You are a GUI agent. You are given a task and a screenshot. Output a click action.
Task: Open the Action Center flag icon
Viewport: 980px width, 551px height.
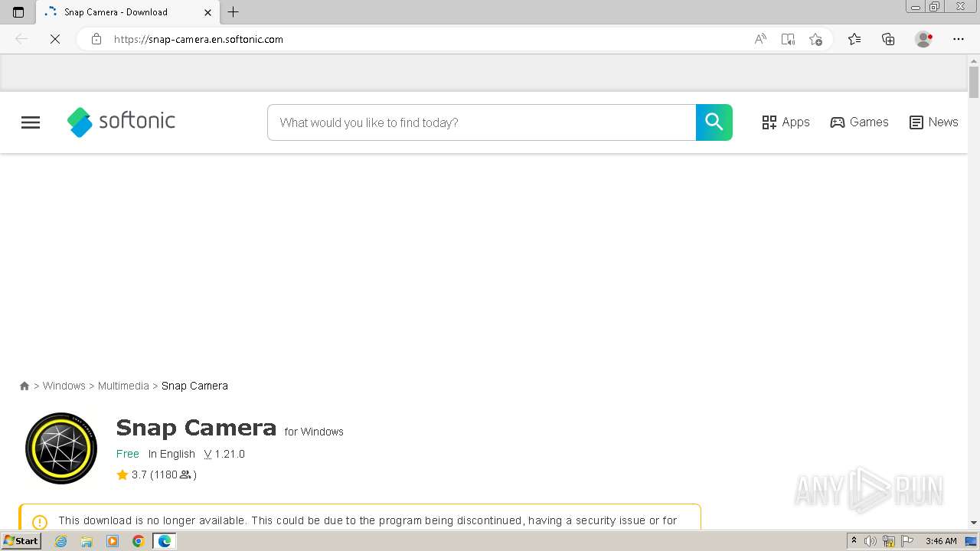pos(907,541)
